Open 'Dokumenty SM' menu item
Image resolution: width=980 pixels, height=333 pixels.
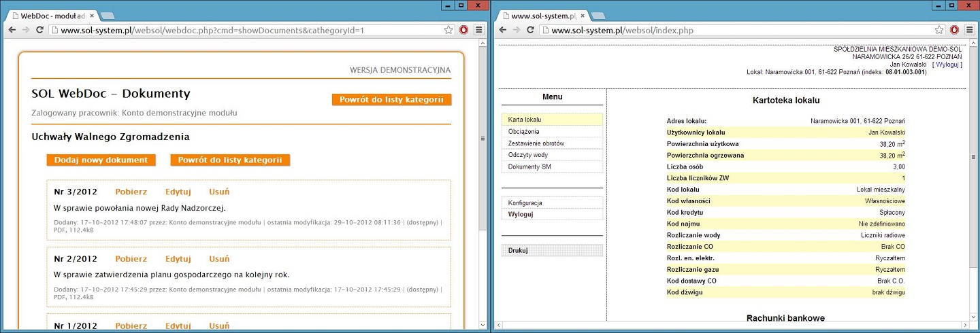pos(552,166)
